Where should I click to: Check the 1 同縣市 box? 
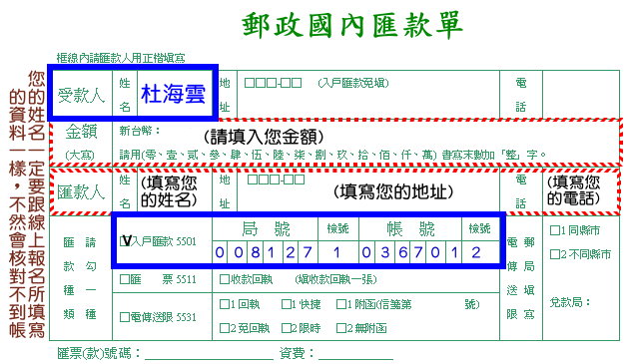(x=554, y=230)
